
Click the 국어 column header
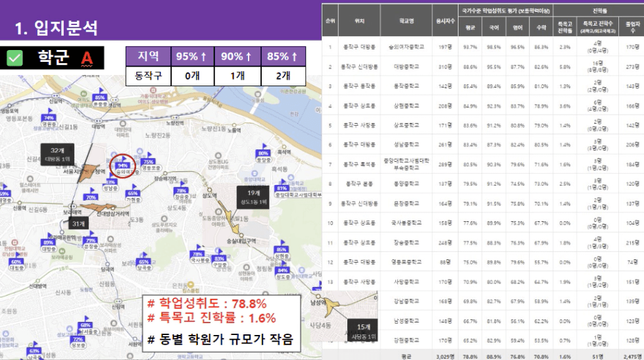pyautogui.click(x=494, y=28)
